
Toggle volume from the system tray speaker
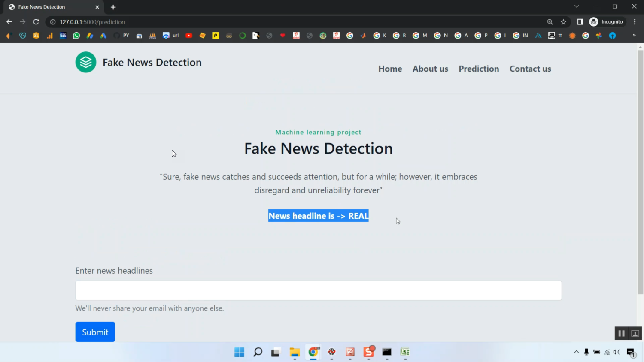pyautogui.click(x=617, y=352)
